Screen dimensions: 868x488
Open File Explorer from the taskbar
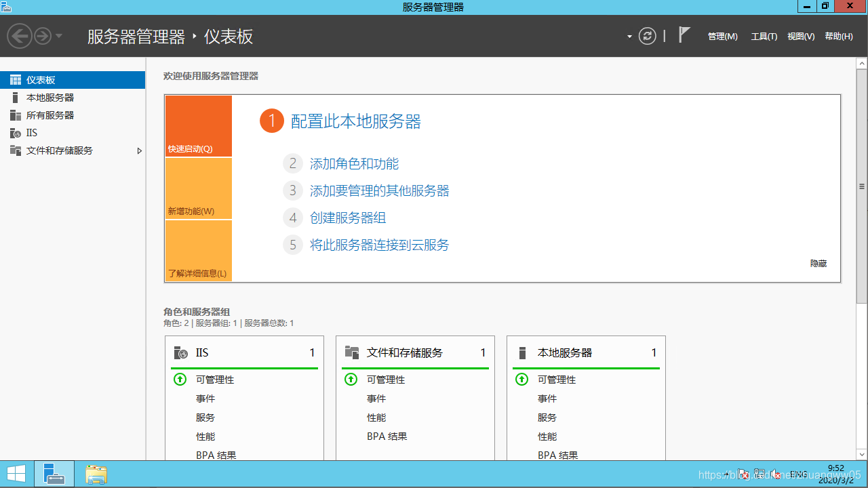(x=96, y=474)
